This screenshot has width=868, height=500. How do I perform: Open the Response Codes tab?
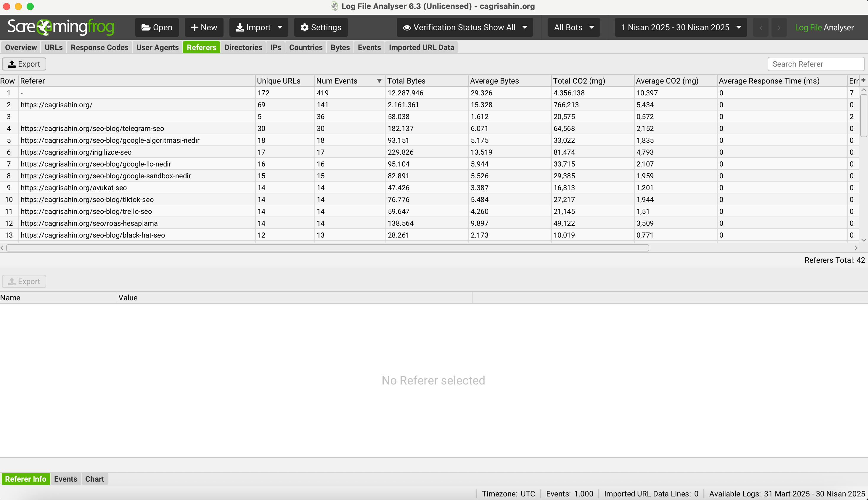99,47
